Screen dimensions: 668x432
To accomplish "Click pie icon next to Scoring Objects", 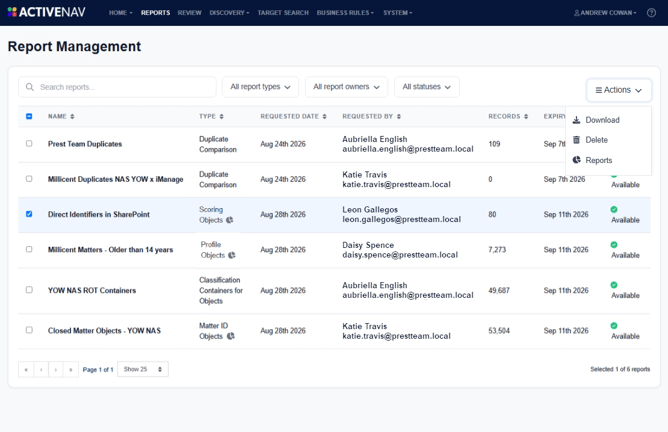I will pyautogui.click(x=229, y=220).
